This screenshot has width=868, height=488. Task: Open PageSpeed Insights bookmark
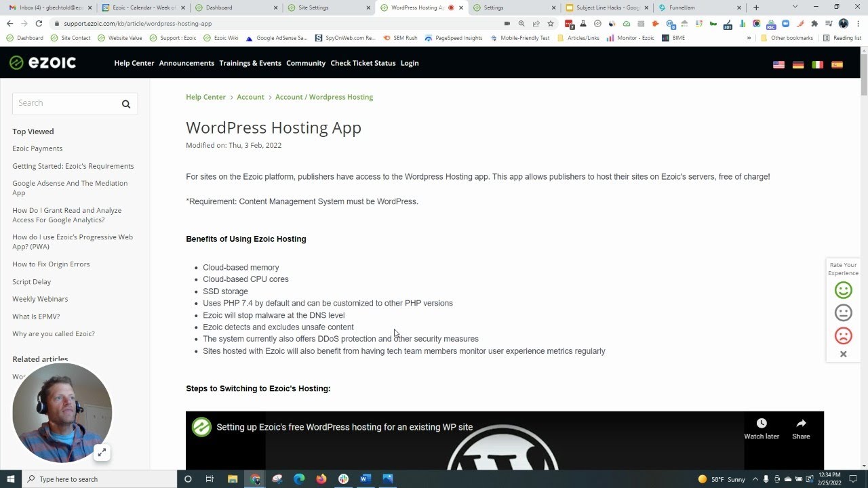pos(454,38)
